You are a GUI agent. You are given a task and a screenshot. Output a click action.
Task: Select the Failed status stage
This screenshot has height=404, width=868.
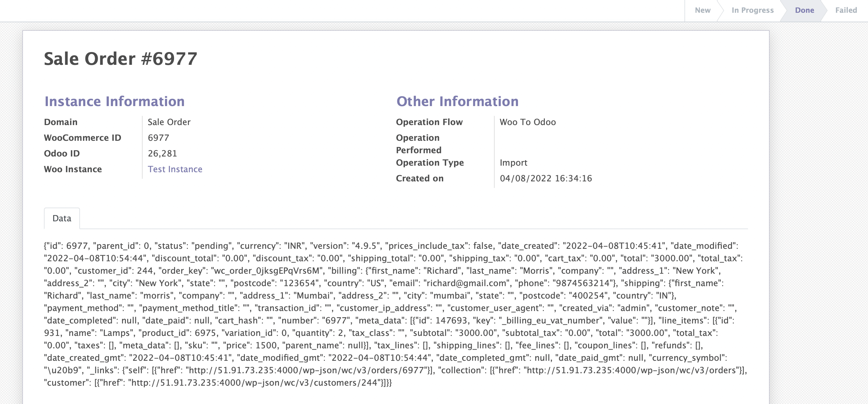point(846,10)
